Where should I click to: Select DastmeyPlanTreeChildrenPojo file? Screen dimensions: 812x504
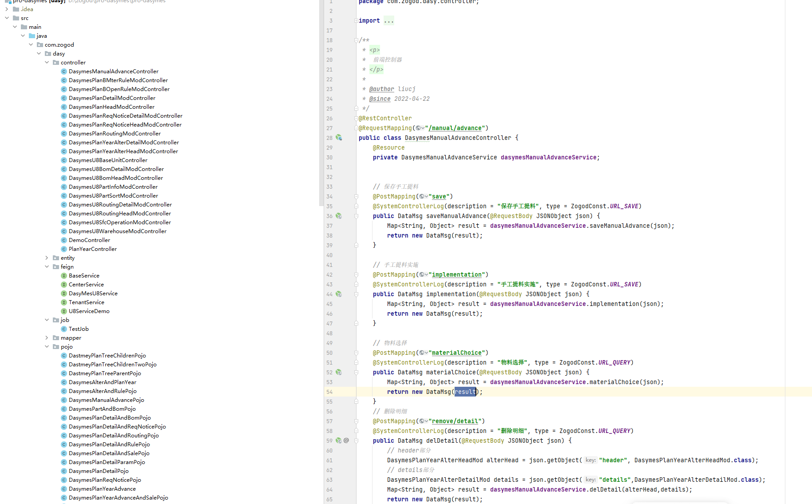pos(107,356)
